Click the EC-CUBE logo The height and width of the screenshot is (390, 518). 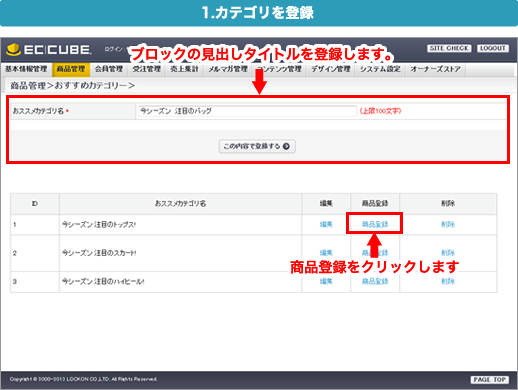click(49, 50)
